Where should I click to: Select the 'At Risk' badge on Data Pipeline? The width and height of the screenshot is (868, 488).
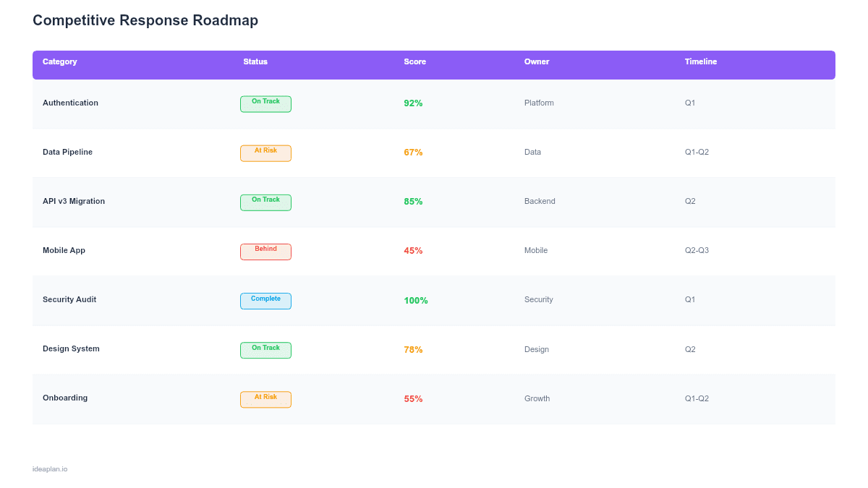pos(265,153)
